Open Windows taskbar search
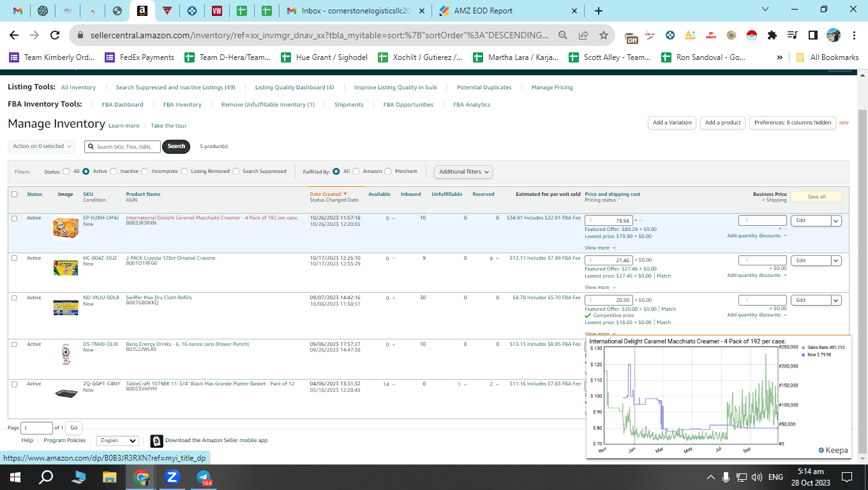The image size is (868, 490). (46, 477)
